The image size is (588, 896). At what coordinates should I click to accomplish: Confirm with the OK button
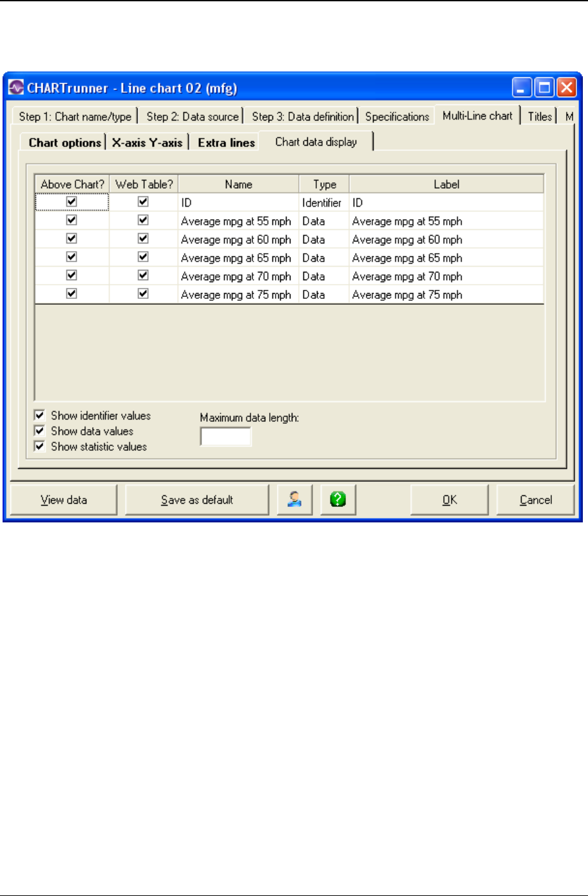point(450,500)
